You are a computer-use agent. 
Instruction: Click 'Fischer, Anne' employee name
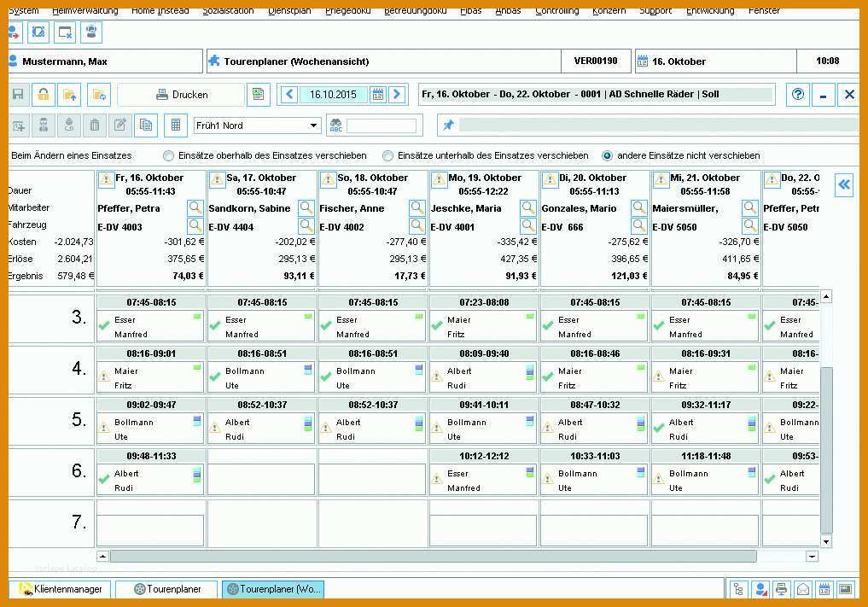coord(352,209)
